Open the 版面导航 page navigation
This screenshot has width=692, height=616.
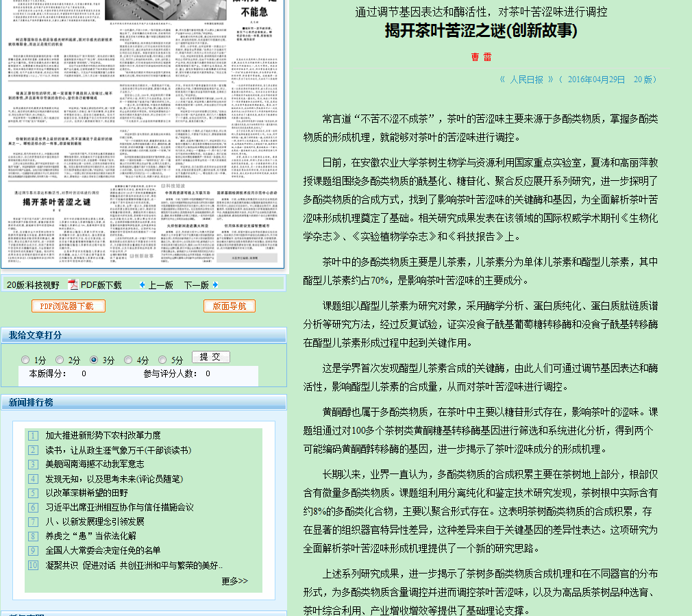pos(230,306)
